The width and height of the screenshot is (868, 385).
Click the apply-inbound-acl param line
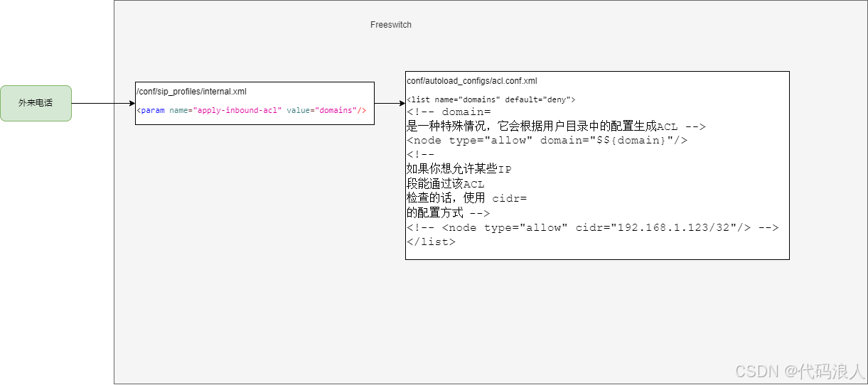(252, 110)
